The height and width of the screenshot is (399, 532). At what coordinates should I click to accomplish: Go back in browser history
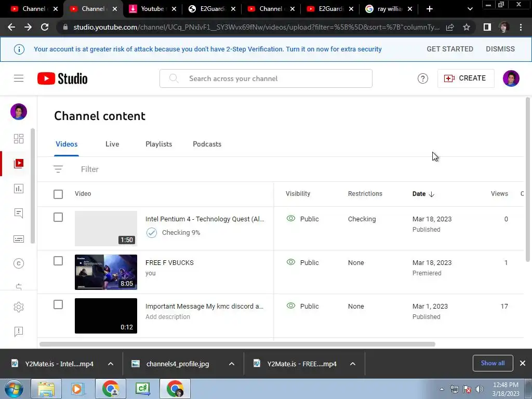tap(11, 27)
